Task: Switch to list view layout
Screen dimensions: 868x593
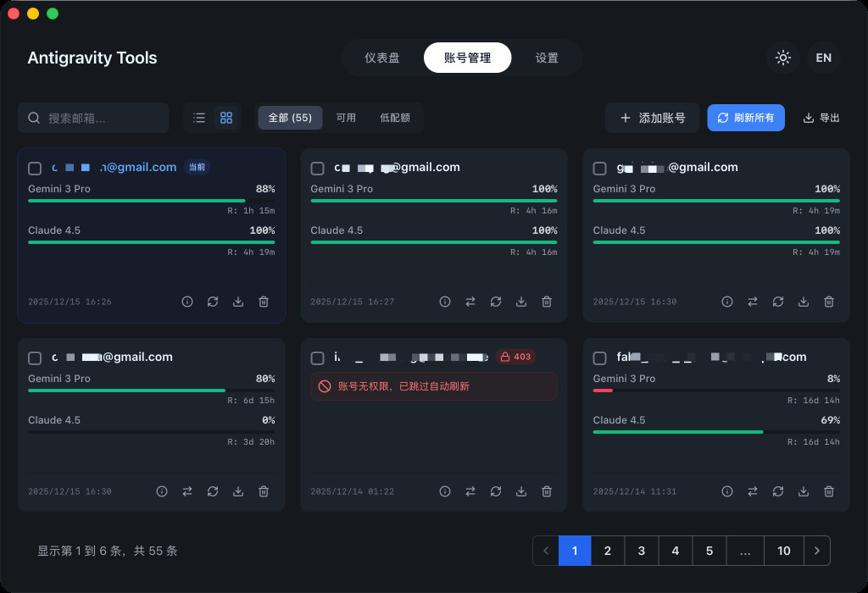Action: pyautogui.click(x=199, y=118)
